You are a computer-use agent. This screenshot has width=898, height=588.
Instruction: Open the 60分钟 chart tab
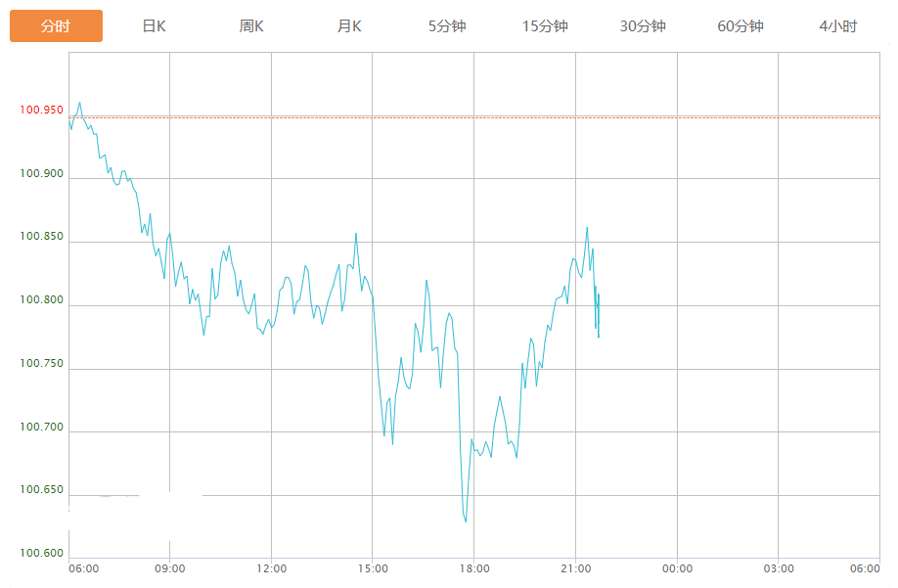pos(741,26)
